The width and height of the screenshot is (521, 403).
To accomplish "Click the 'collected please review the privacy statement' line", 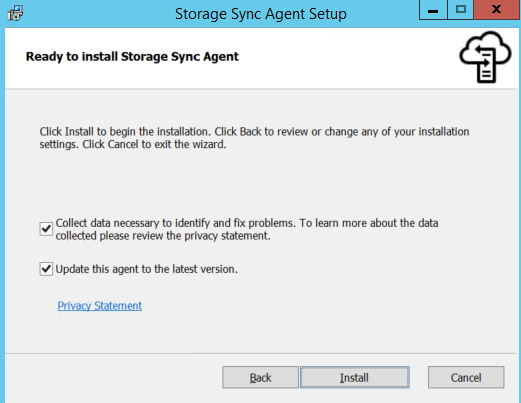I will 163,236.
